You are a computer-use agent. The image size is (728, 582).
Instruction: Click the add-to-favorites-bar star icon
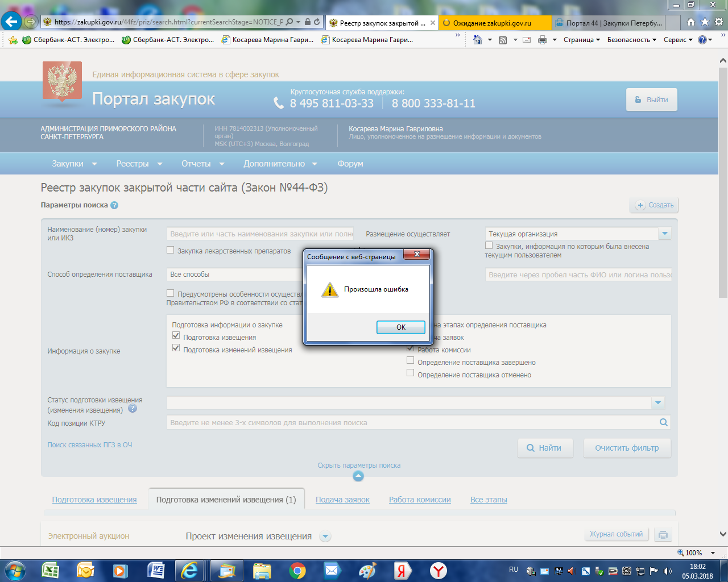pos(13,40)
